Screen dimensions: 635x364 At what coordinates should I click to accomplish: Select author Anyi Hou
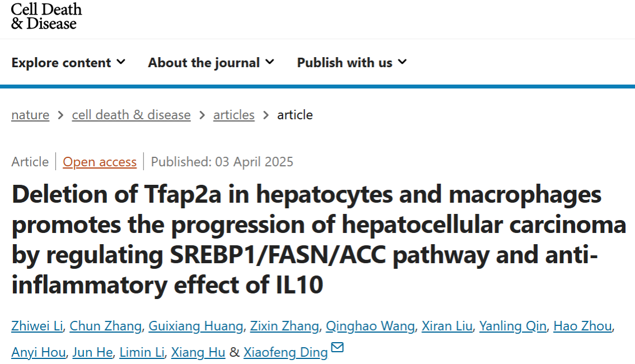[x=38, y=352]
